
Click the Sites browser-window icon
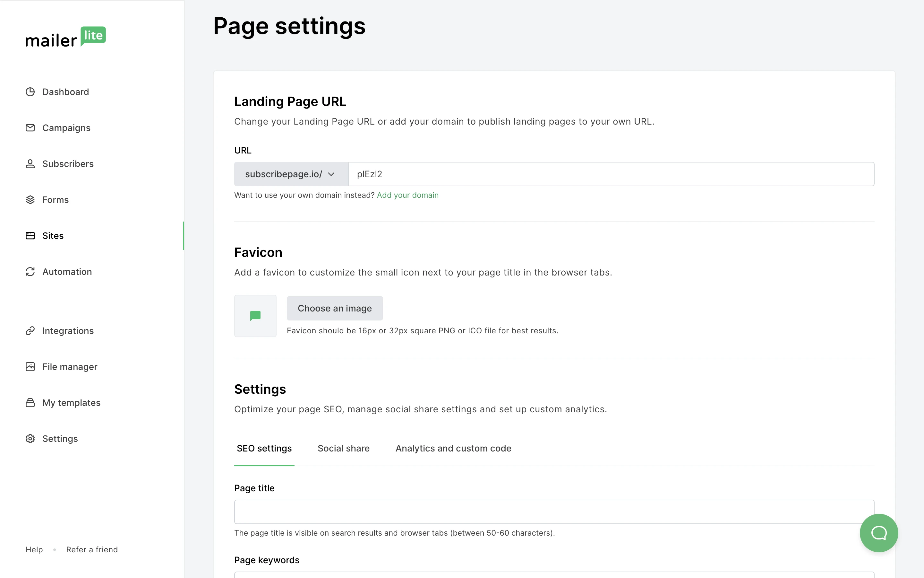tap(30, 235)
